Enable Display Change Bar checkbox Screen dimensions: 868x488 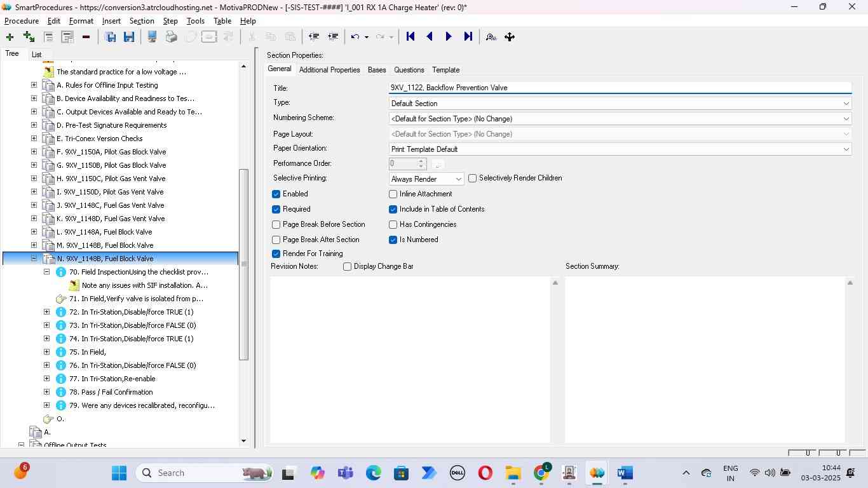pos(347,266)
